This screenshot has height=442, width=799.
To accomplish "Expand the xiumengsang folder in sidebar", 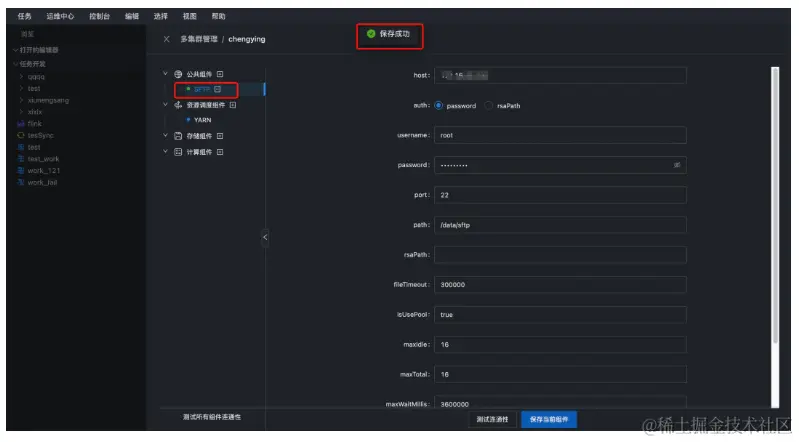I will point(21,100).
